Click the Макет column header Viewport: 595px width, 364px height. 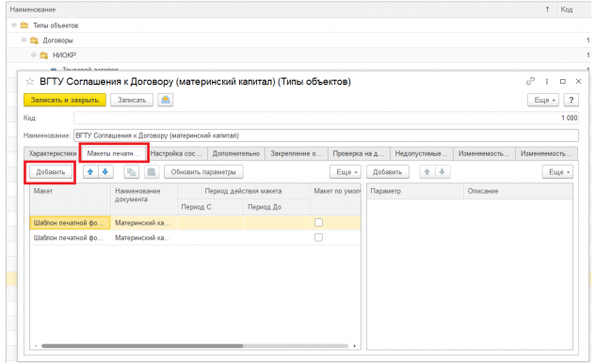pos(70,199)
